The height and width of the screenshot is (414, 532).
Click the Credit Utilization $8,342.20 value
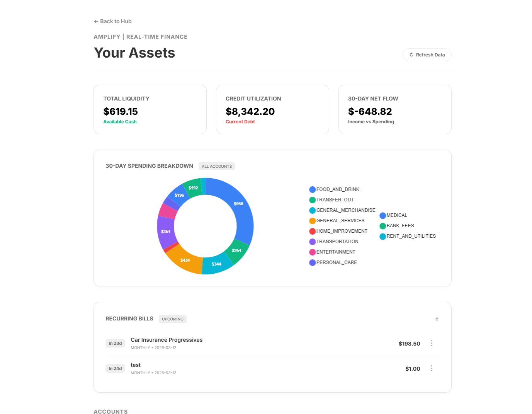250,111
